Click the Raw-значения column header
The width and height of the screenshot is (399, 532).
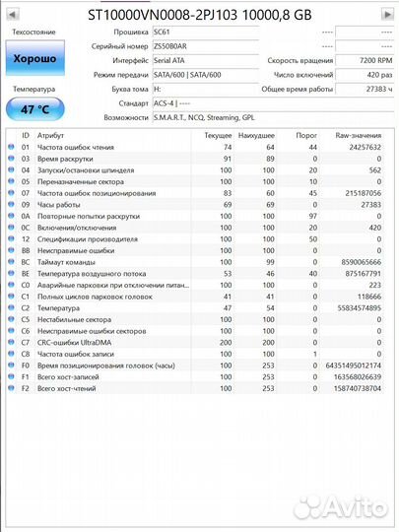click(x=359, y=135)
